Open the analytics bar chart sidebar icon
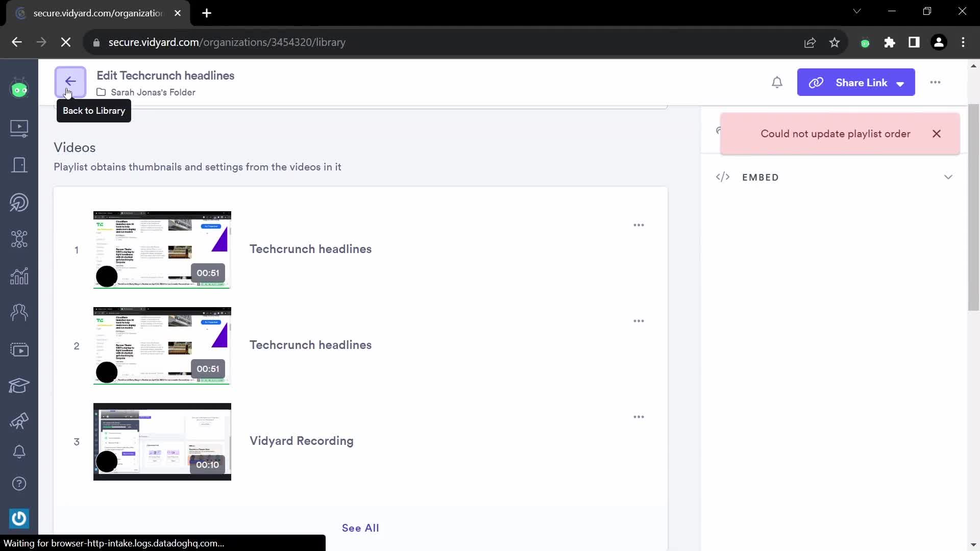 pos(19,276)
